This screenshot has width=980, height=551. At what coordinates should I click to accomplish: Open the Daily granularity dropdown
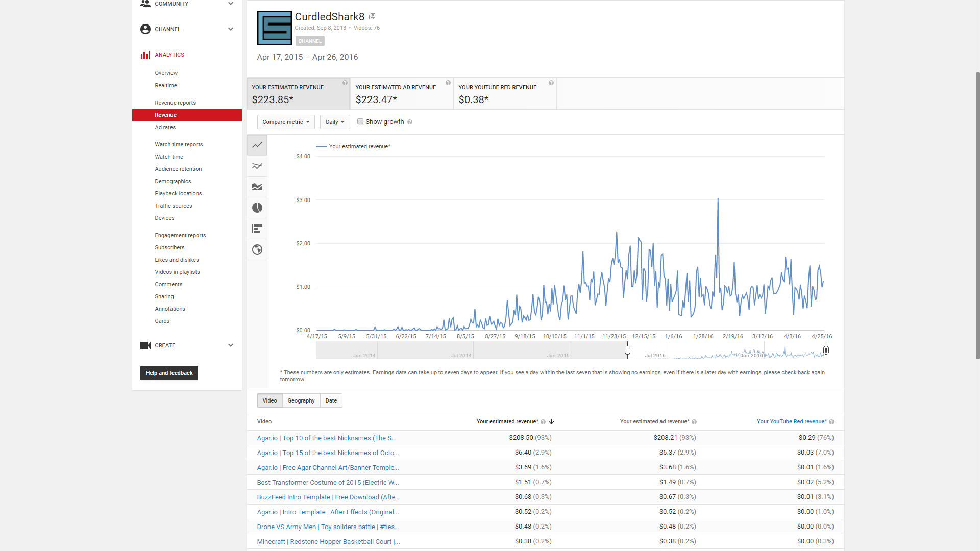point(335,122)
